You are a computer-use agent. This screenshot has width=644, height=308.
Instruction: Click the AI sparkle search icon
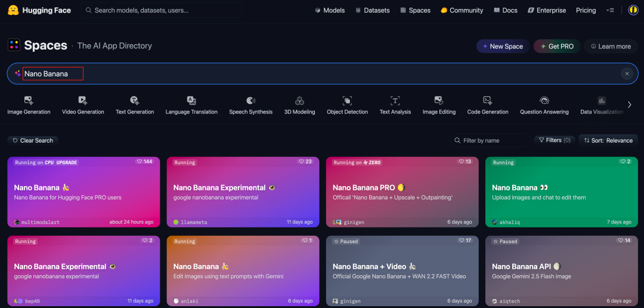click(x=18, y=73)
